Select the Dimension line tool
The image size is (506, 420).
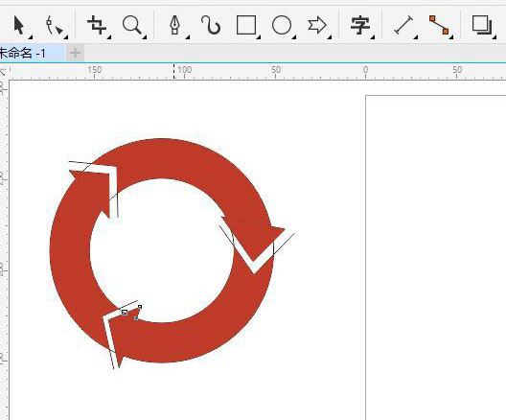tap(403, 25)
